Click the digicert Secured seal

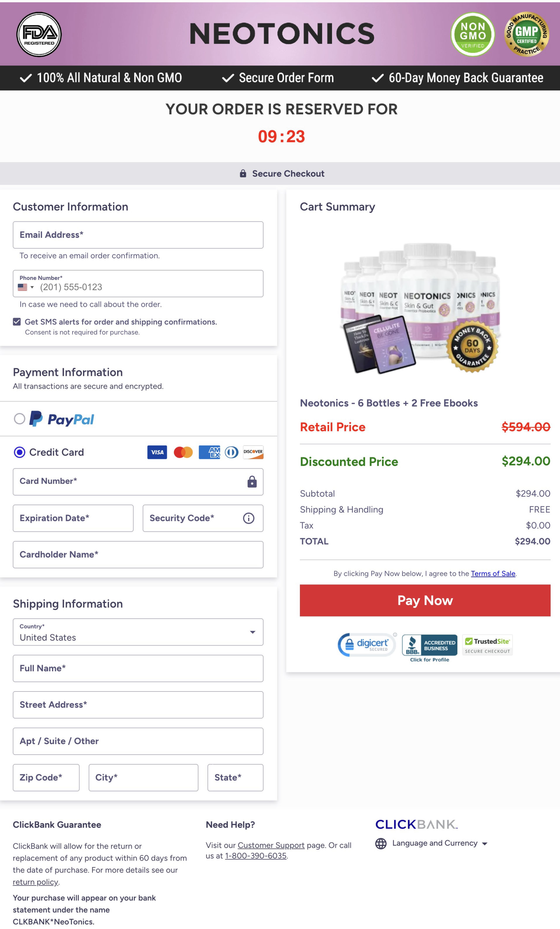pyautogui.click(x=366, y=644)
